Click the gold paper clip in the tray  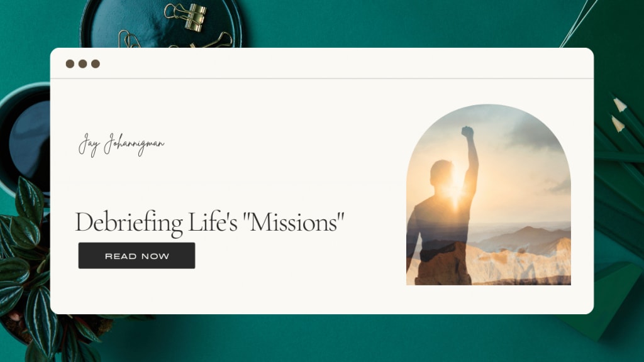[x=130, y=39]
